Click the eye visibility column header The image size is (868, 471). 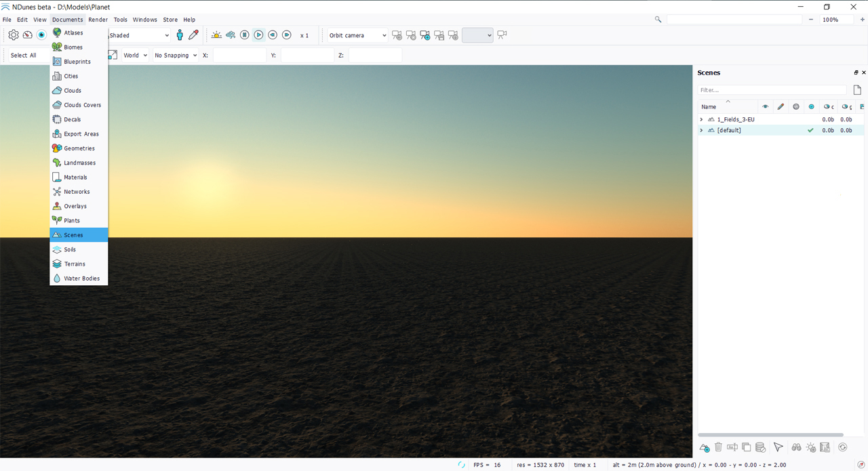[x=765, y=106]
